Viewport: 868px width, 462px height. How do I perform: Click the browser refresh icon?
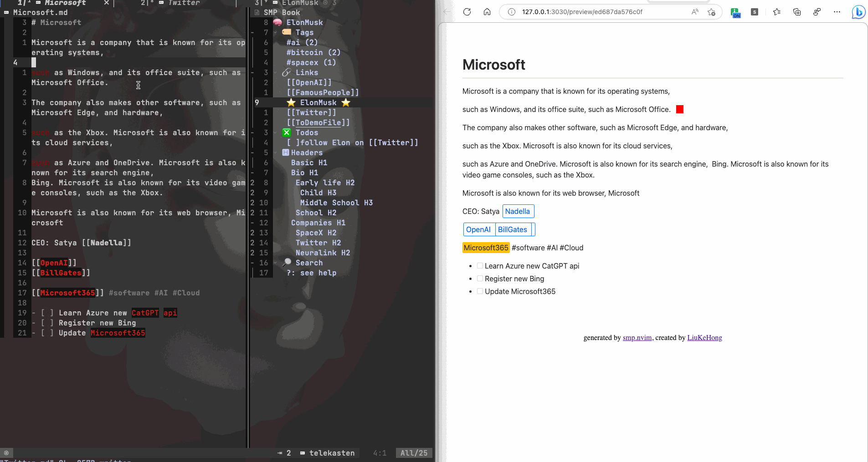click(x=467, y=12)
